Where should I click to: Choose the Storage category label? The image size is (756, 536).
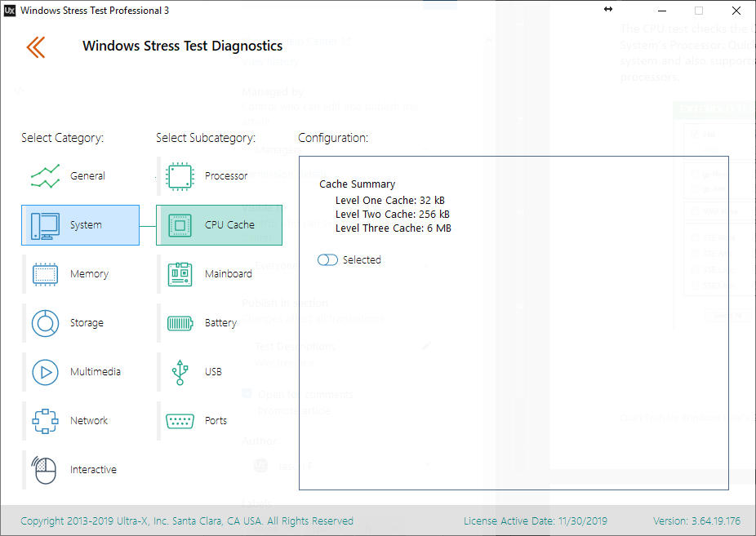click(87, 322)
